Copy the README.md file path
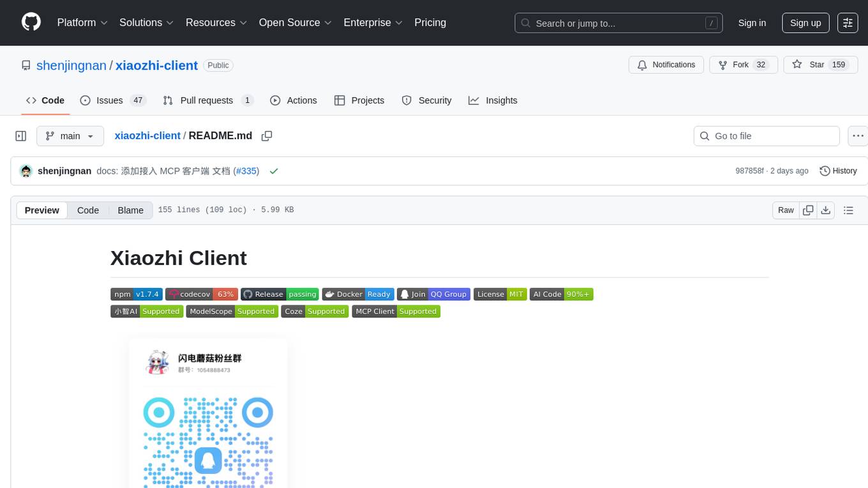Viewport: 868px width, 488px height. [x=267, y=136]
